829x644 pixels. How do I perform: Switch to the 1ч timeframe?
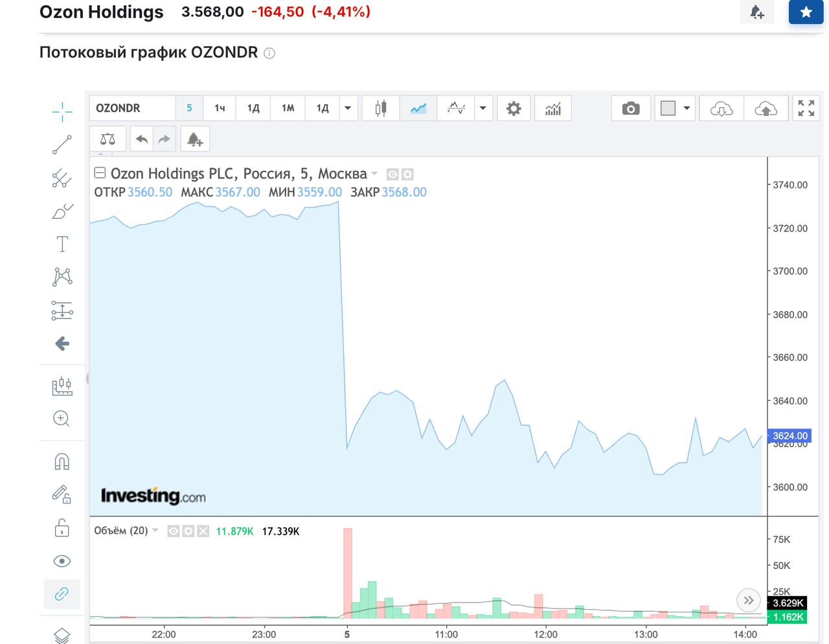pyautogui.click(x=220, y=109)
